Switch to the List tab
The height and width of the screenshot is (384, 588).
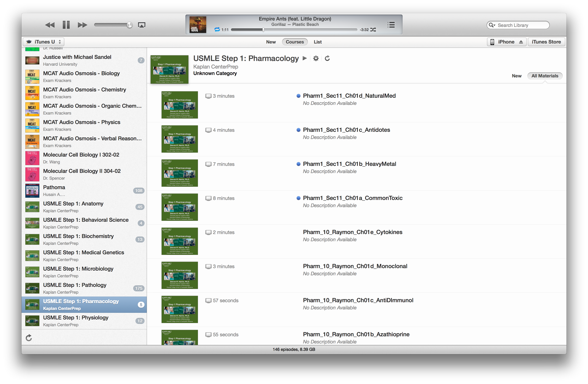coord(317,42)
